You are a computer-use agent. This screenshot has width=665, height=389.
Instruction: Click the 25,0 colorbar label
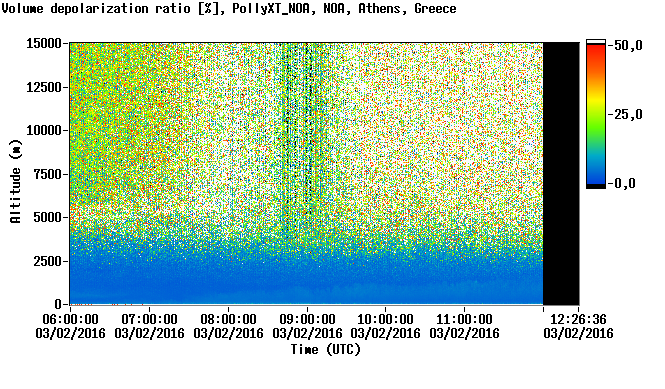(x=628, y=114)
